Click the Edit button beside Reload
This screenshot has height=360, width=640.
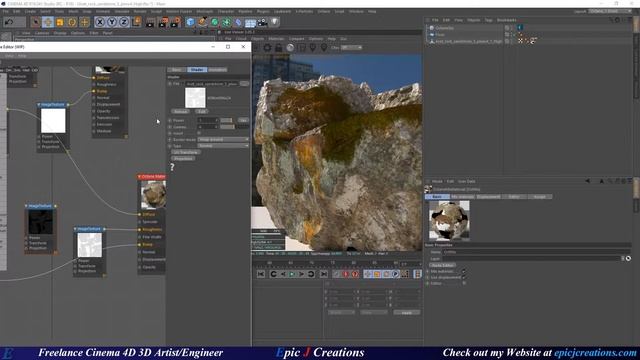tap(201, 111)
